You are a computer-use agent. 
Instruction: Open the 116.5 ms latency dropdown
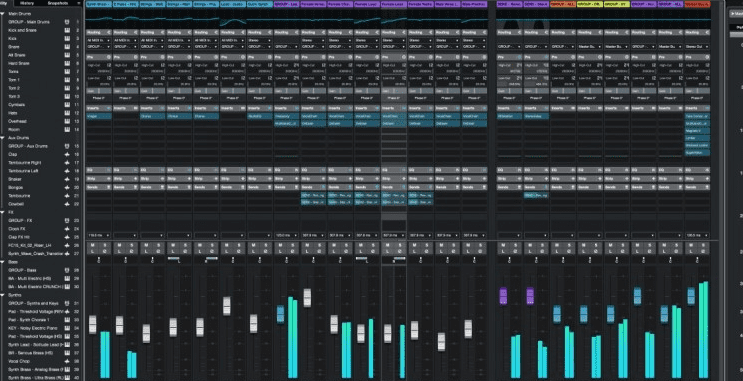click(x=99, y=235)
